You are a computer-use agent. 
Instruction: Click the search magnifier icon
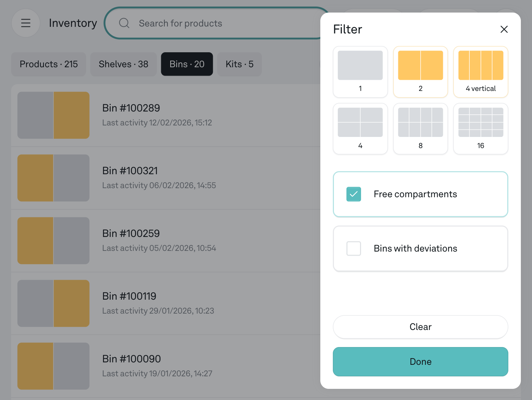pos(124,23)
